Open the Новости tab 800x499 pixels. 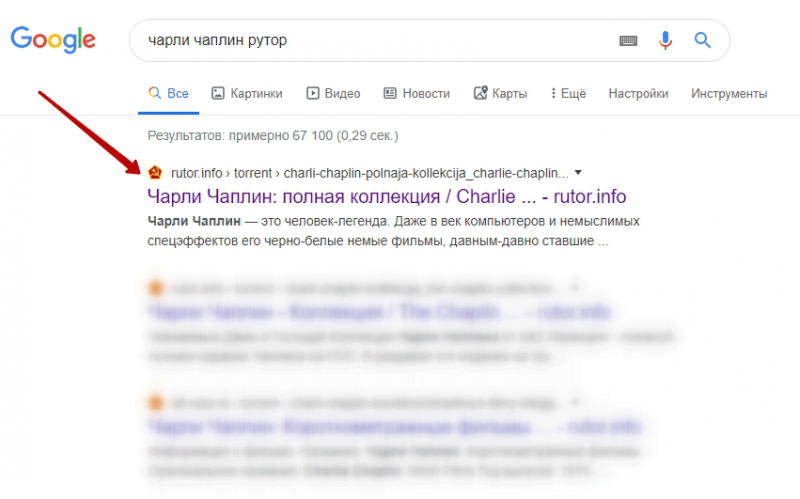[x=417, y=93]
